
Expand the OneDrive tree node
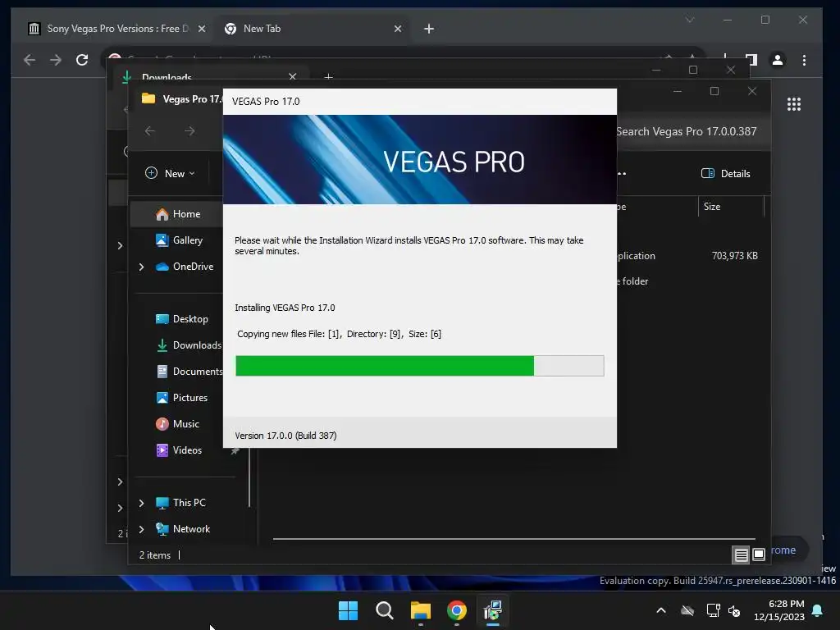pyautogui.click(x=141, y=267)
